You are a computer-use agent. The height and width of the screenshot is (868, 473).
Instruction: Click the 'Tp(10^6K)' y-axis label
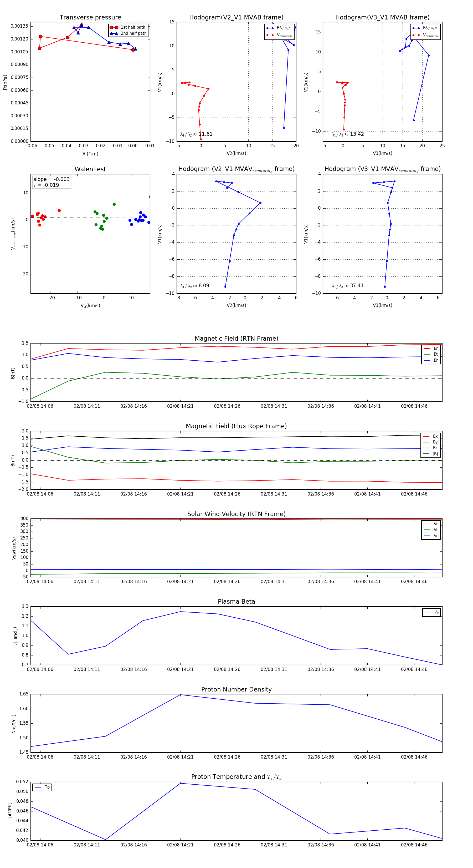[x=10, y=811]
